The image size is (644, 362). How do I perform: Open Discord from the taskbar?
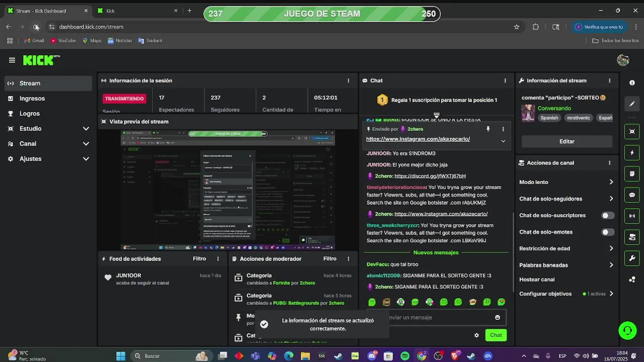click(372, 356)
